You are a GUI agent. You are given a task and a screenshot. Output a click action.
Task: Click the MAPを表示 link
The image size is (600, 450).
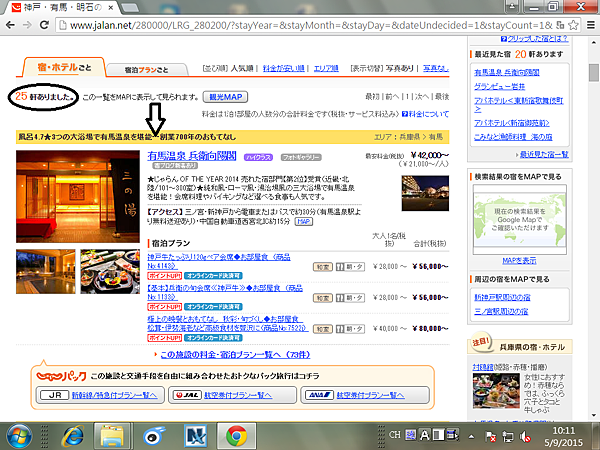click(x=519, y=261)
